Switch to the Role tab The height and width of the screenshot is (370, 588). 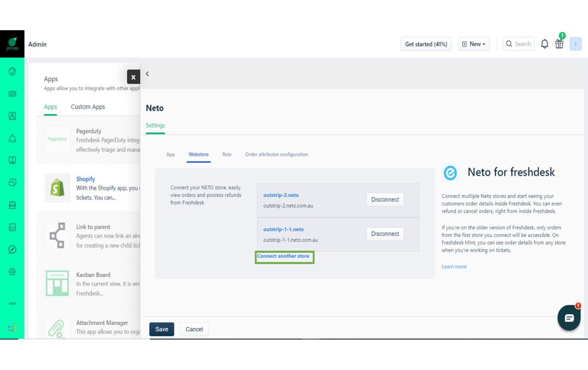click(x=226, y=154)
